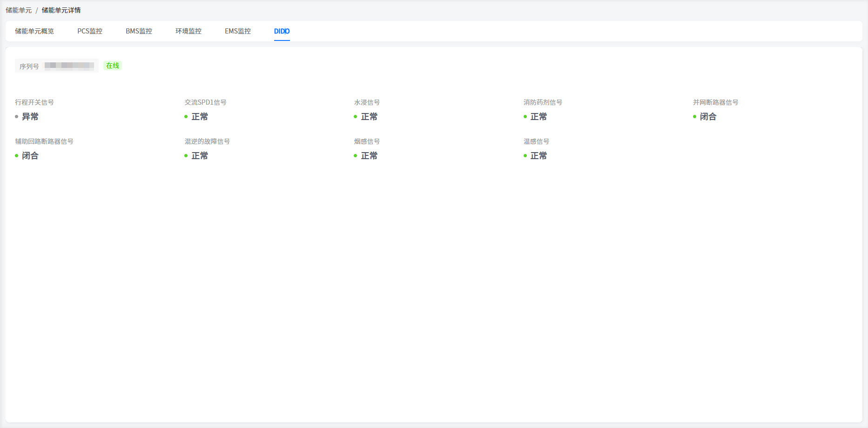Click the green status dot under 辅助回路断路器信号
Image resolution: width=868 pixels, height=428 pixels.
click(x=17, y=156)
